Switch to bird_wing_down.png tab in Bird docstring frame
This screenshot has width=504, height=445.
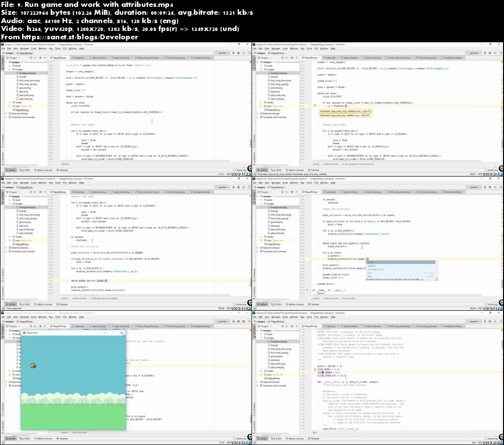pyautogui.click(x=399, y=326)
